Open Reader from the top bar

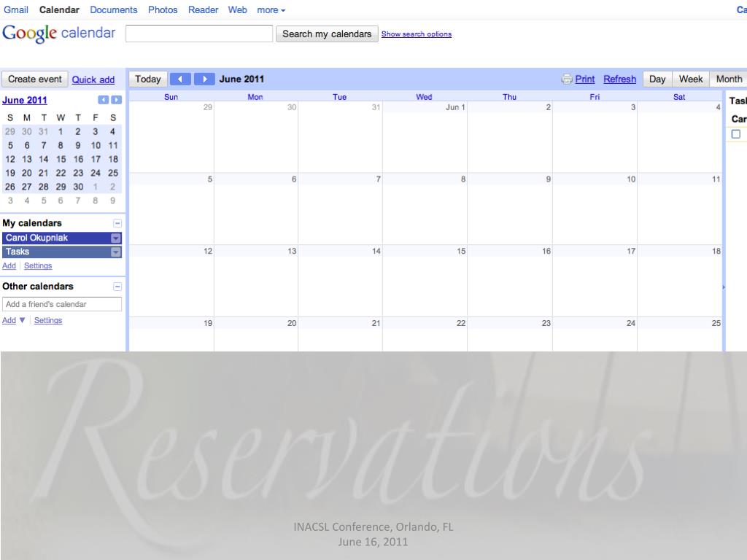203,10
